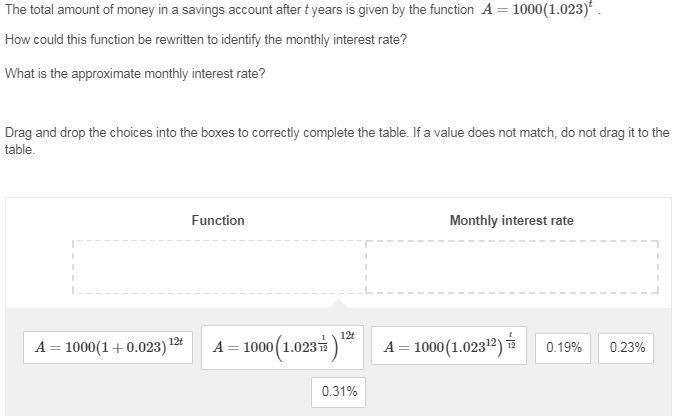The width and height of the screenshot is (678, 416).
Task: Pick the 0.19% answer tile
Action: point(565,348)
